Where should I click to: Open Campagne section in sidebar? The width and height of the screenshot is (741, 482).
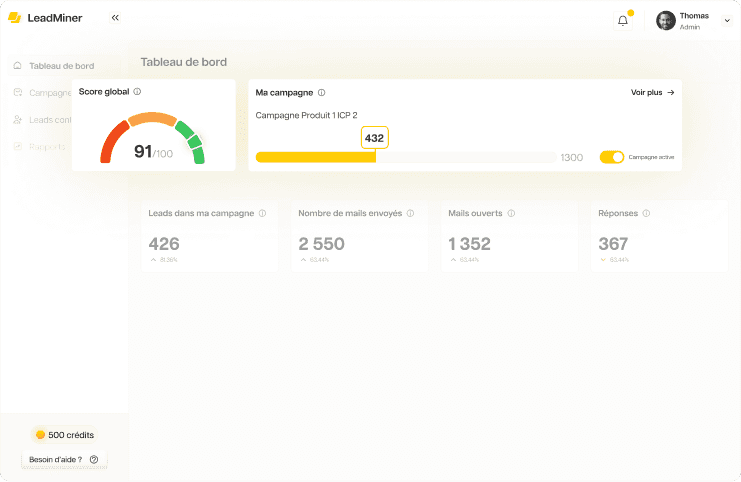43,93
